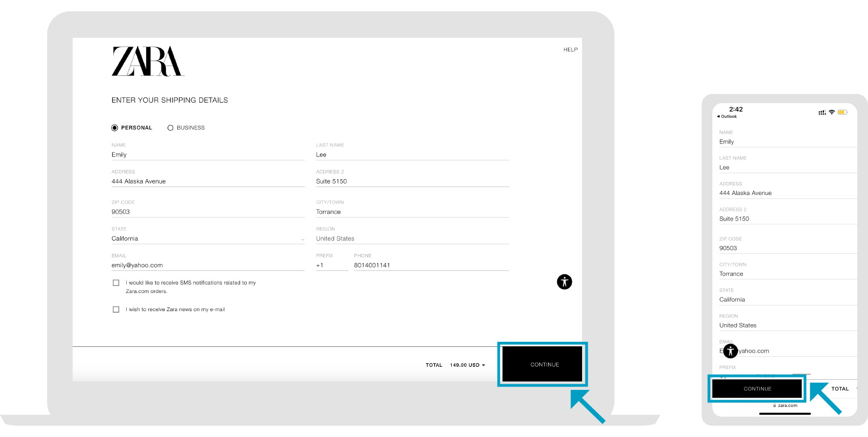The width and height of the screenshot is (868, 437).
Task: Click desktop Region field United States
Action: coord(413,239)
